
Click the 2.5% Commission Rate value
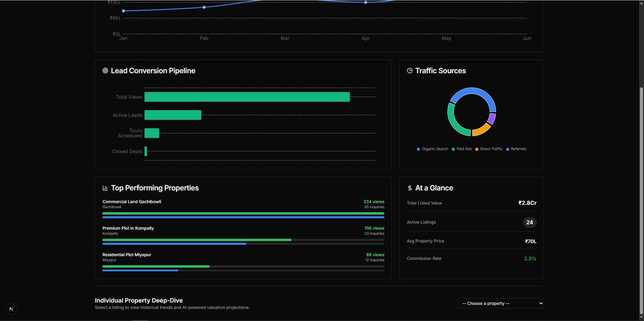pos(530,259)
